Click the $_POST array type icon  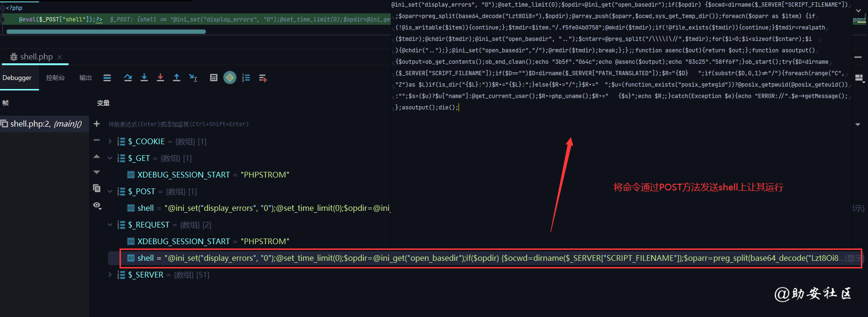coord(121,191)
